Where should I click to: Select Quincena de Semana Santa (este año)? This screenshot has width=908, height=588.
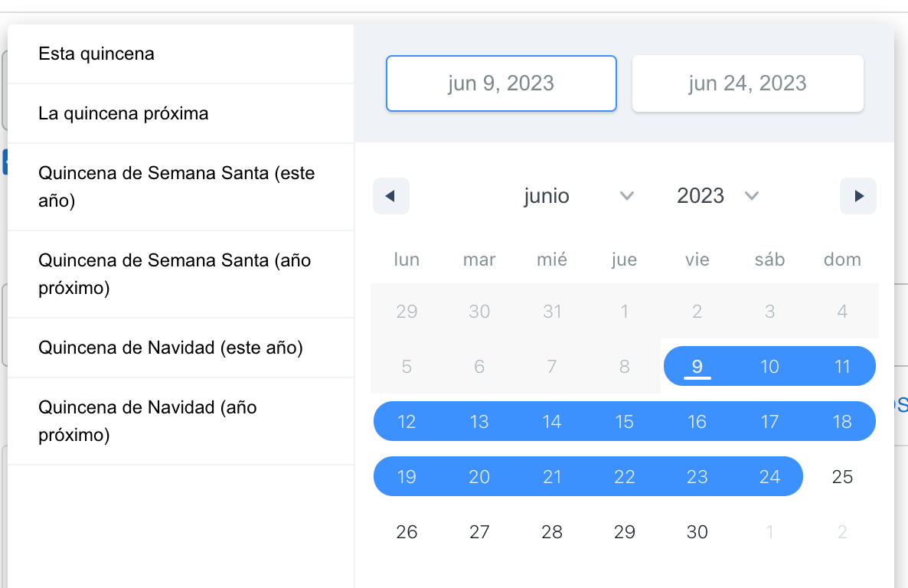click(176, 186)
